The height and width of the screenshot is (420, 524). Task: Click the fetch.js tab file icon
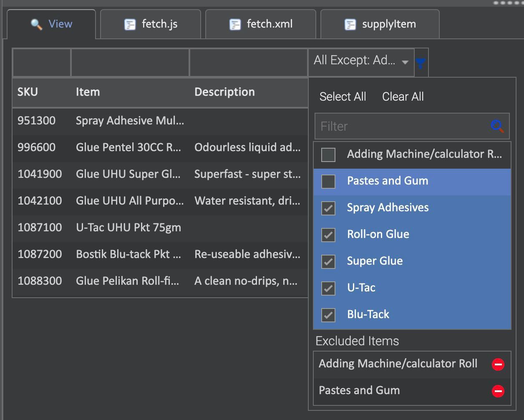click(x=130, y=25)
